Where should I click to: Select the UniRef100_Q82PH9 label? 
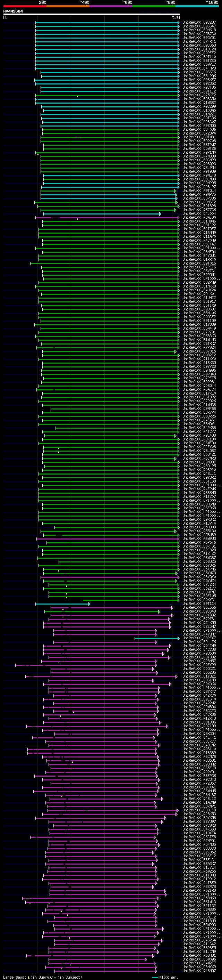point(199,282)
